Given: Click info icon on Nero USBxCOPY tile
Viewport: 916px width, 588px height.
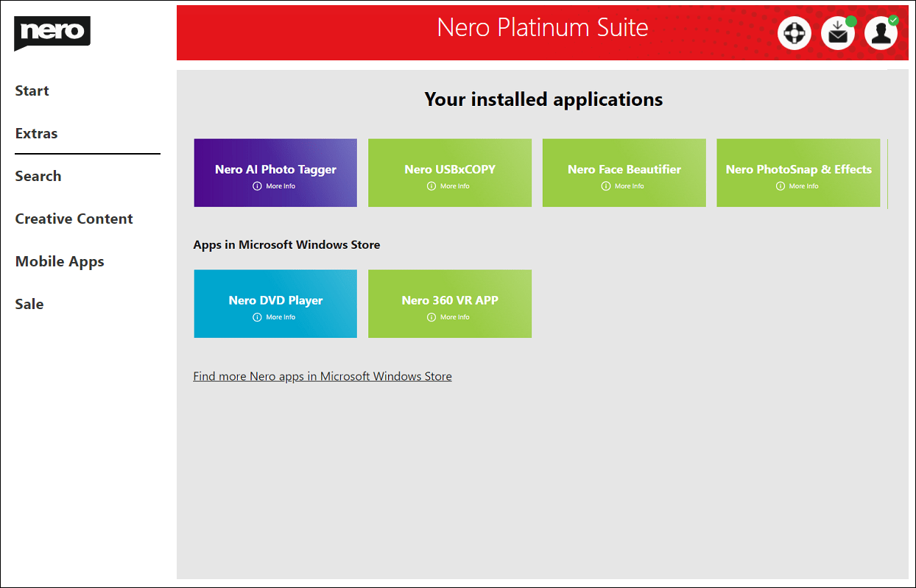Looking at the screenshot, I should pyautogui.click(x=431, y=186).
